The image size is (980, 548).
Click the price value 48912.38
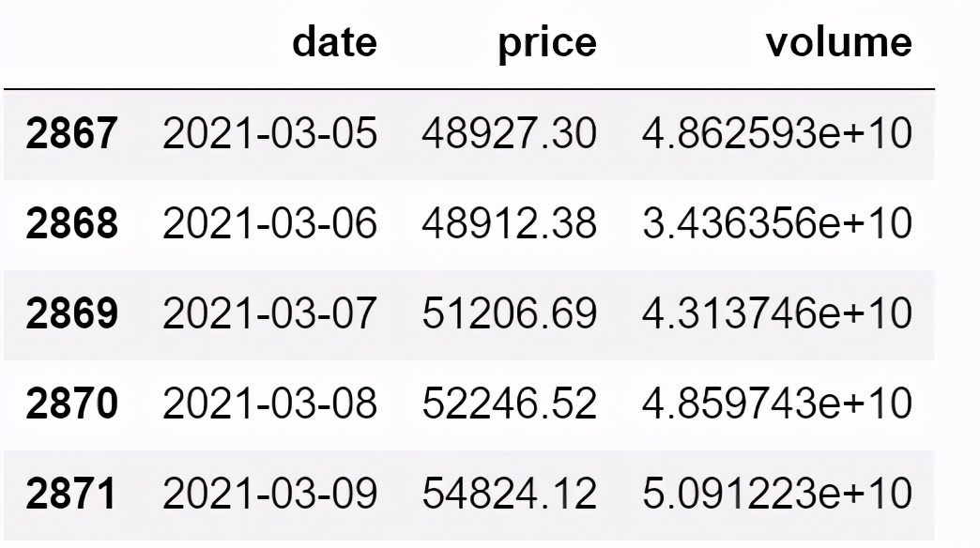(x=510, y=223)
